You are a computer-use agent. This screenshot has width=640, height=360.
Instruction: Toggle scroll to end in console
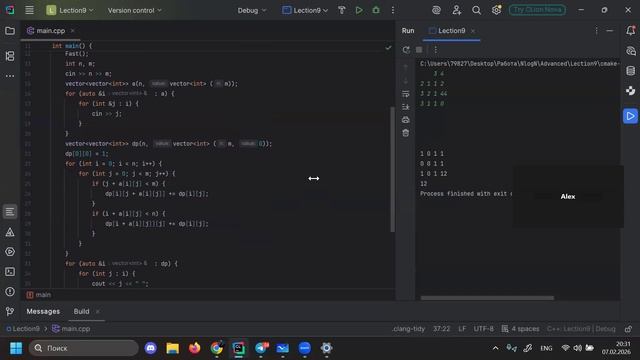[406, 107]
